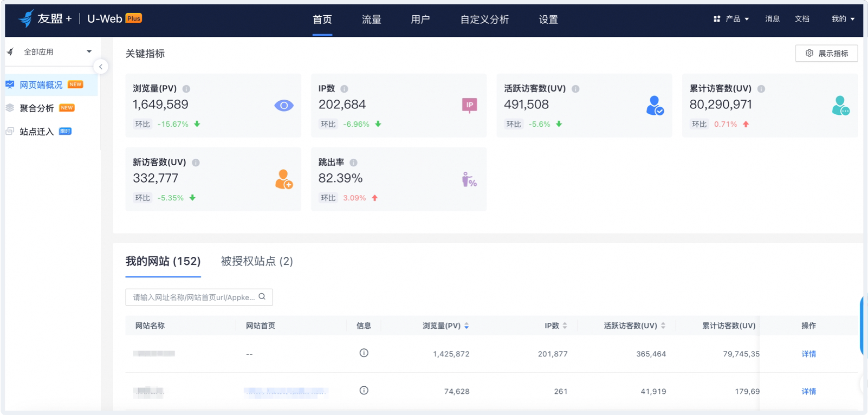This screenshot has height=415, width=868.
Task: Expand the 产品 dropdown in the header
Action: 731,19
